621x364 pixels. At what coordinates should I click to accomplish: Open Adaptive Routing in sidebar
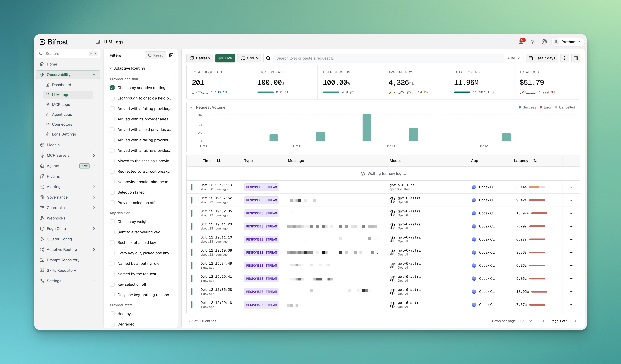pyautogui.click(x=68, y=250)
